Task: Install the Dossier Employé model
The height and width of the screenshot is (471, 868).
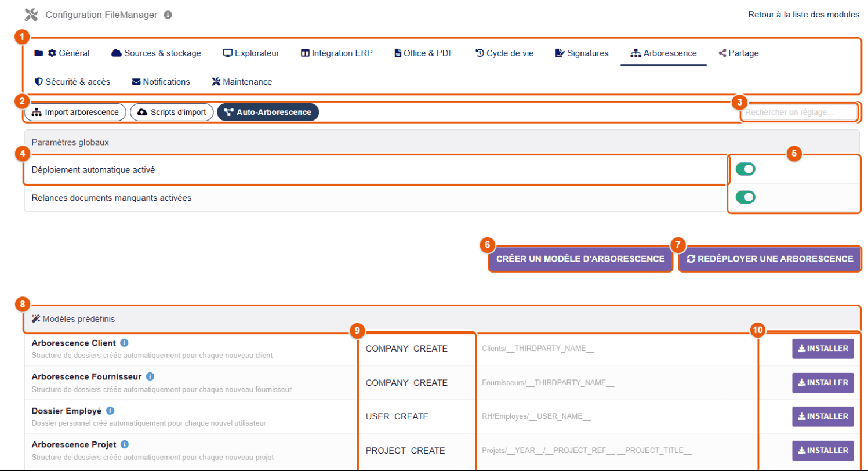Action: coord(823,416)
